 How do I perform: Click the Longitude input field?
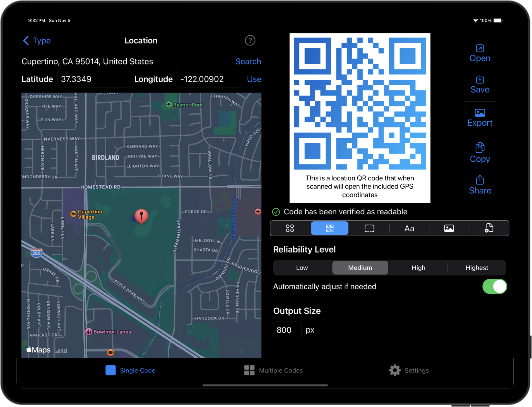(210, 79)
